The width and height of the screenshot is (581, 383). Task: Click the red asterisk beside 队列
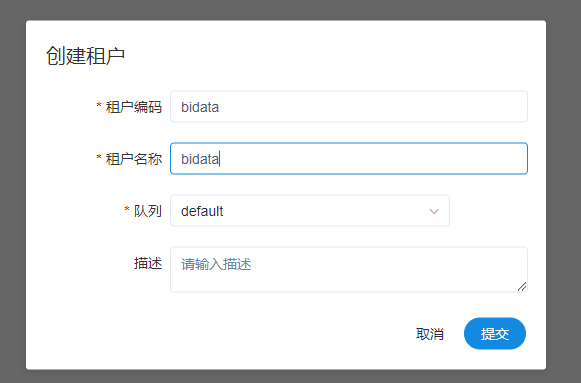click(127, 210)
